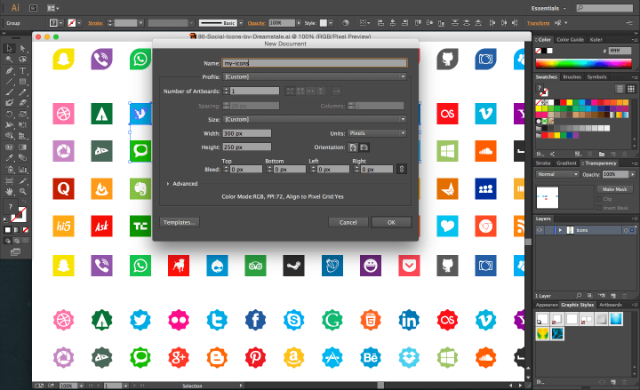Open the Artboards tab

[610, 305]
